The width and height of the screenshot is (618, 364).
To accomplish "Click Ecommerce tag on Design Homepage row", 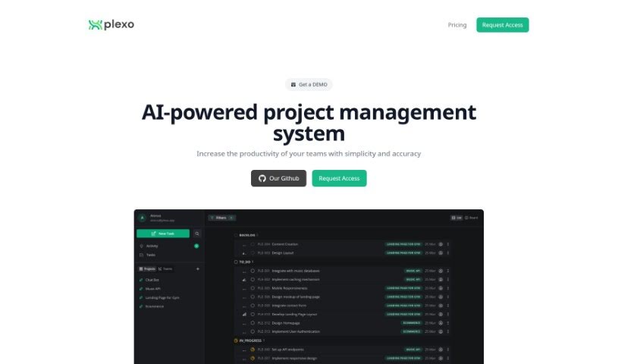I will 412,323.
